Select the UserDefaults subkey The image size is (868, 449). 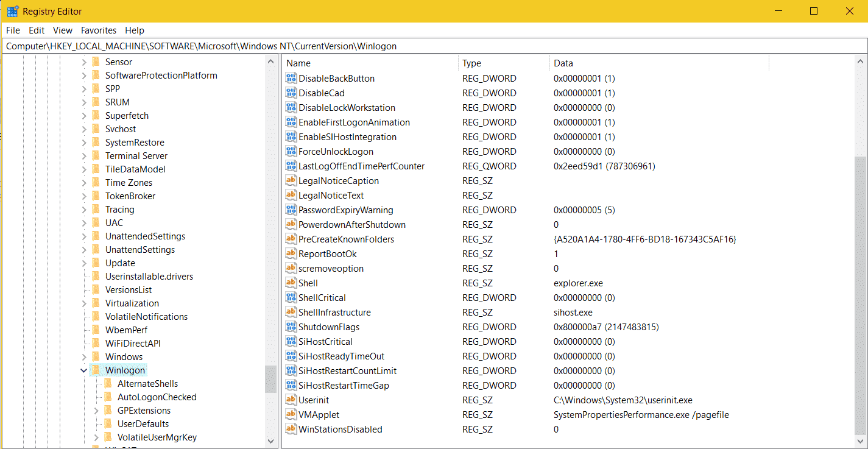tap(143, 424)
